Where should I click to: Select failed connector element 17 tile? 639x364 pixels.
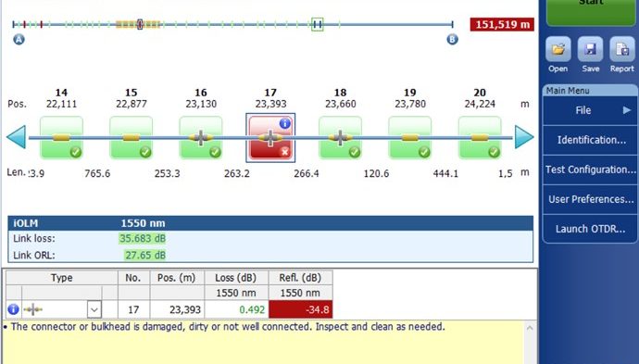click(x=270, y=137)
